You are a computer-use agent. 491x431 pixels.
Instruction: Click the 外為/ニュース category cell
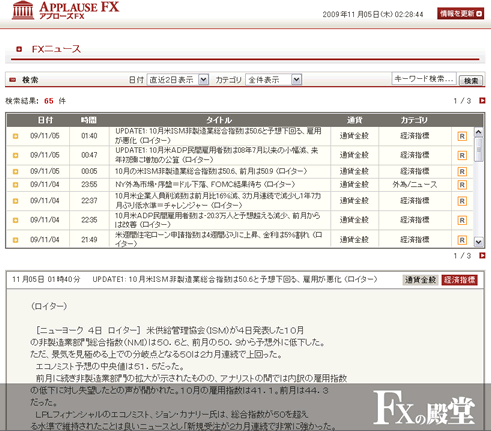coord(415,185)
